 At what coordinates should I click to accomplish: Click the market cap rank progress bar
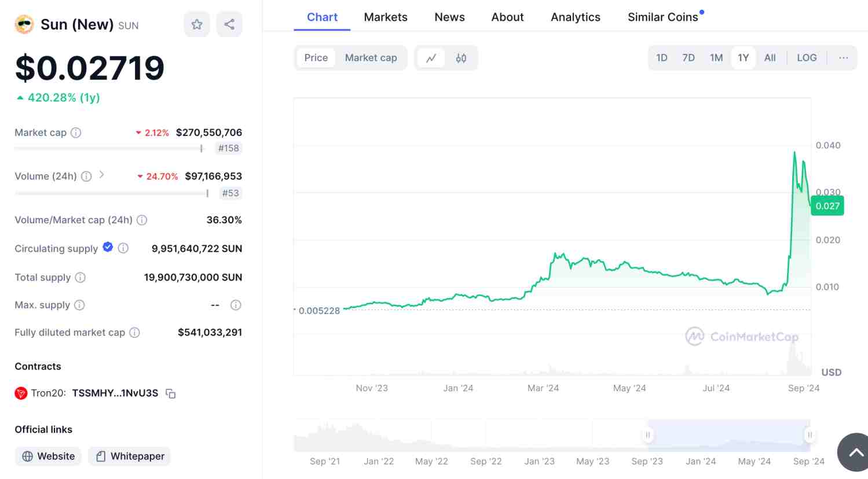(x=109, y=149)
